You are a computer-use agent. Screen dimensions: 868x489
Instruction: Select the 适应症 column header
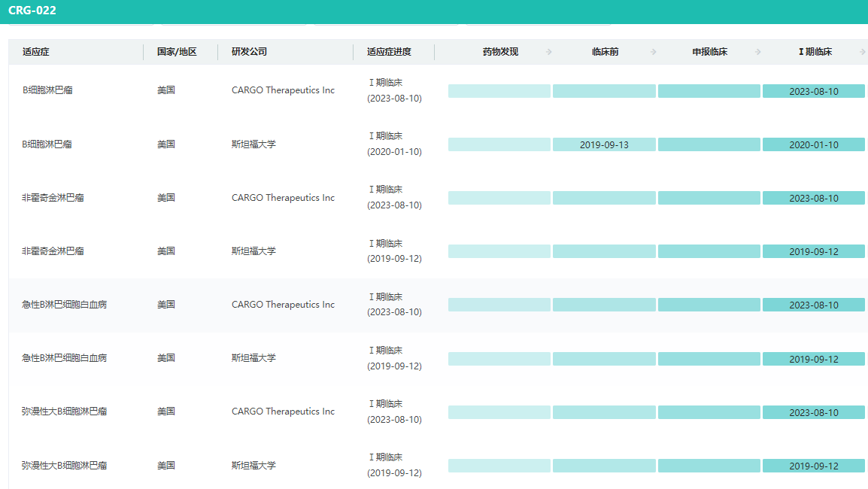point(36,51)
